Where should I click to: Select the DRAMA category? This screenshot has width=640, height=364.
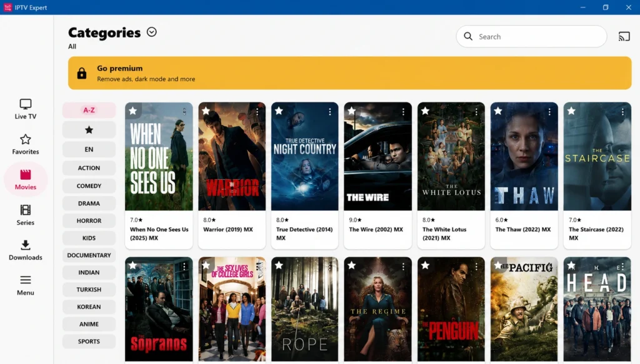[89, 204]
